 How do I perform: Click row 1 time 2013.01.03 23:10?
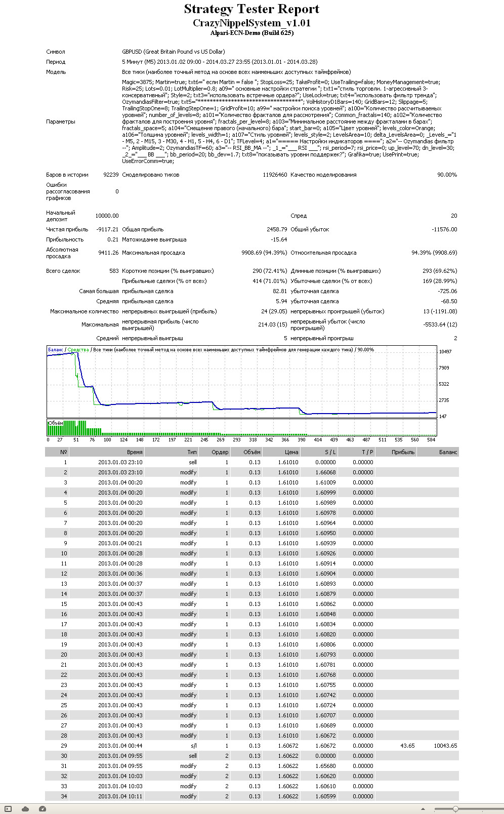[120, 462]
